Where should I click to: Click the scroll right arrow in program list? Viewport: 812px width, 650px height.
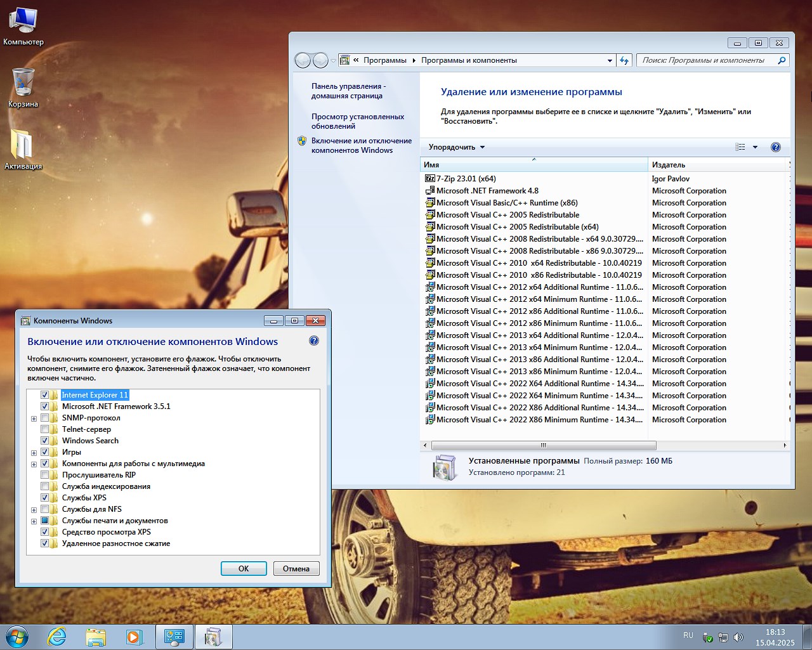785,445
